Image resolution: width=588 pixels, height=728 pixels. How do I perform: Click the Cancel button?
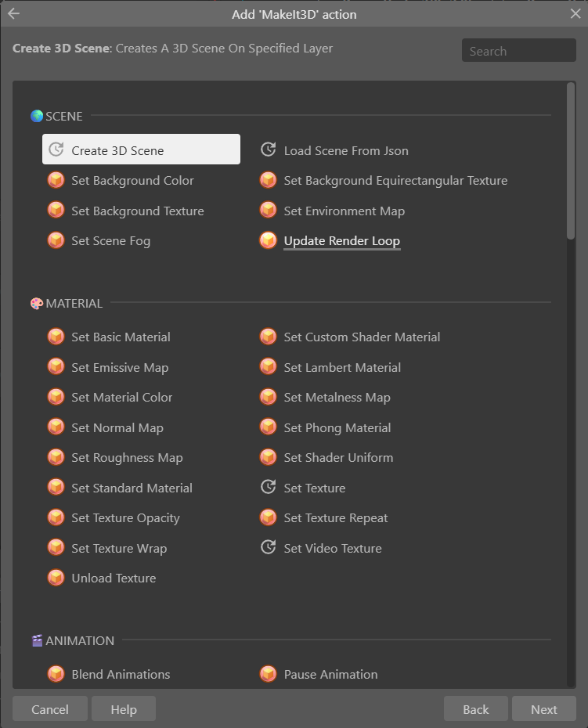(49, 709)
